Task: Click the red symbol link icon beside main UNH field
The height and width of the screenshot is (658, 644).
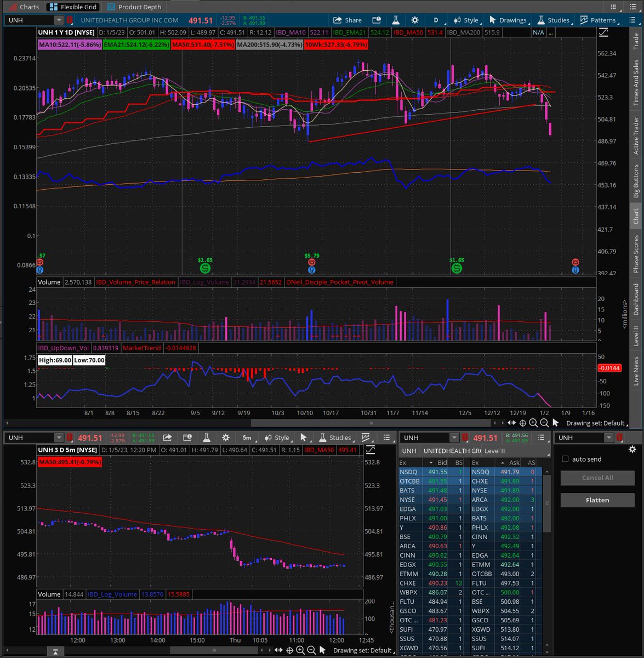Action: tap(70, 20)
